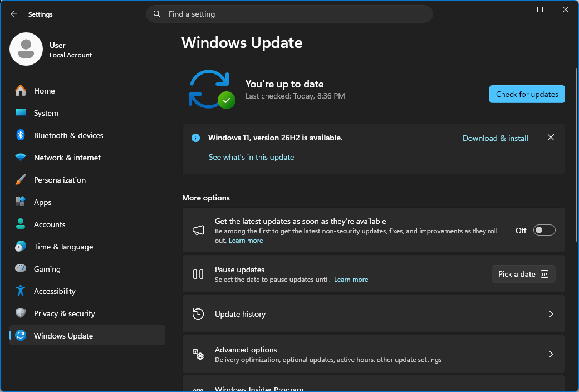Click the Accessibility figure icon
This screenshot has width=579, height=392.
click(x=21, y=291)
